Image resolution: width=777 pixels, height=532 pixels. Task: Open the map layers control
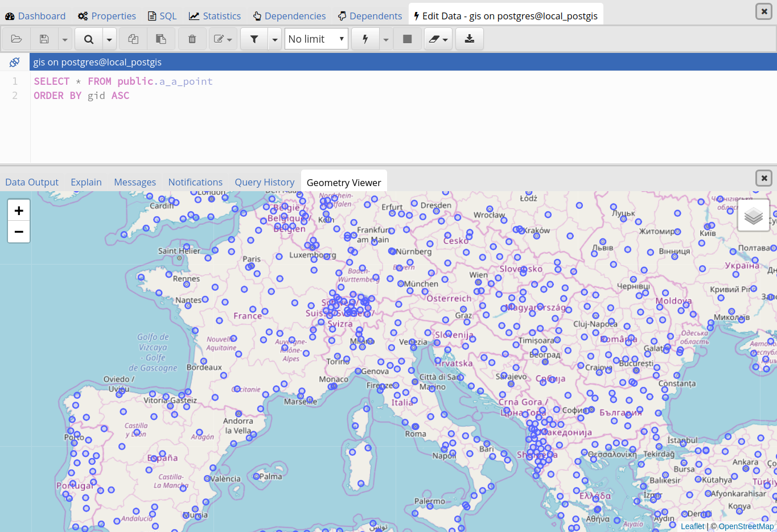coord(753,216)
